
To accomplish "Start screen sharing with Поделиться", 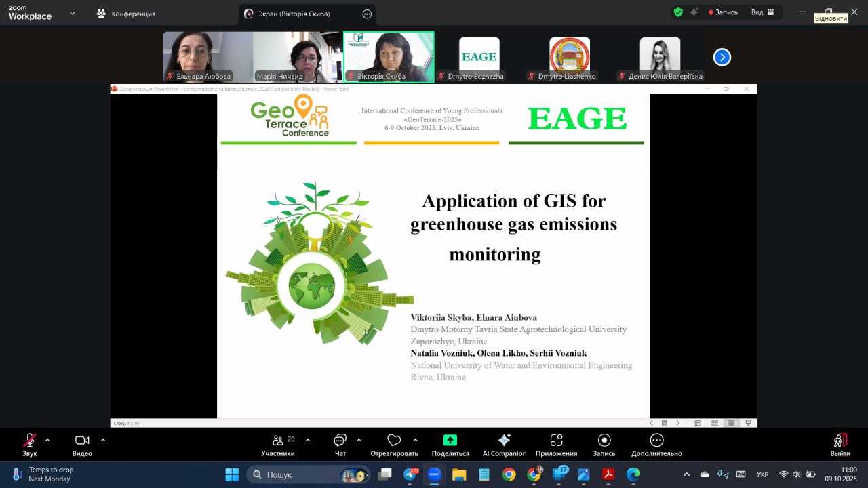I will 450,445.
